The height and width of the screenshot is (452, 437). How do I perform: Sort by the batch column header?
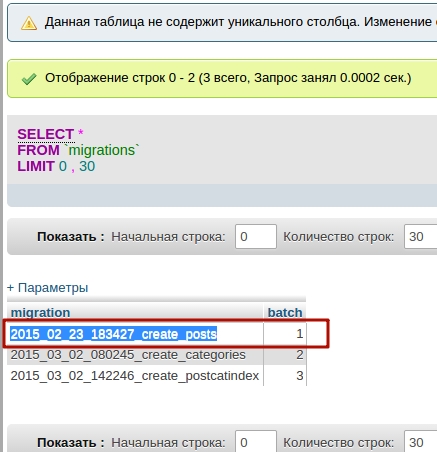pyautogui.click(x=285, y=313)
